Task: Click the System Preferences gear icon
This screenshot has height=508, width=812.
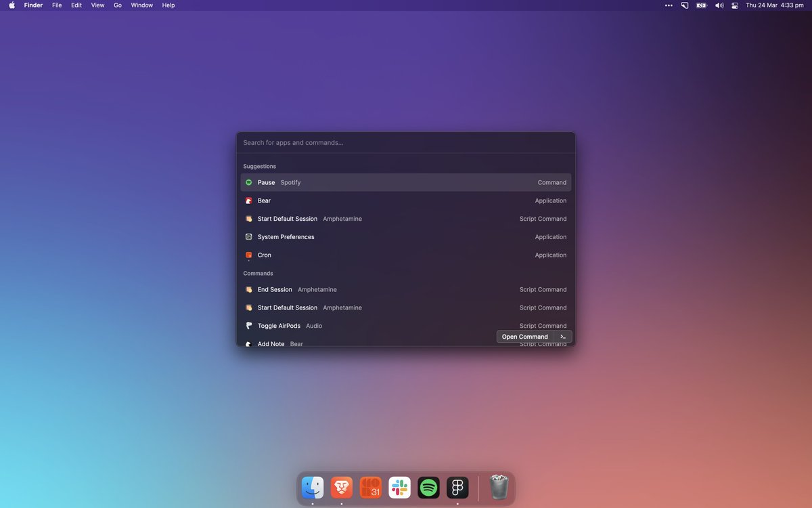Action: (248, 237)
